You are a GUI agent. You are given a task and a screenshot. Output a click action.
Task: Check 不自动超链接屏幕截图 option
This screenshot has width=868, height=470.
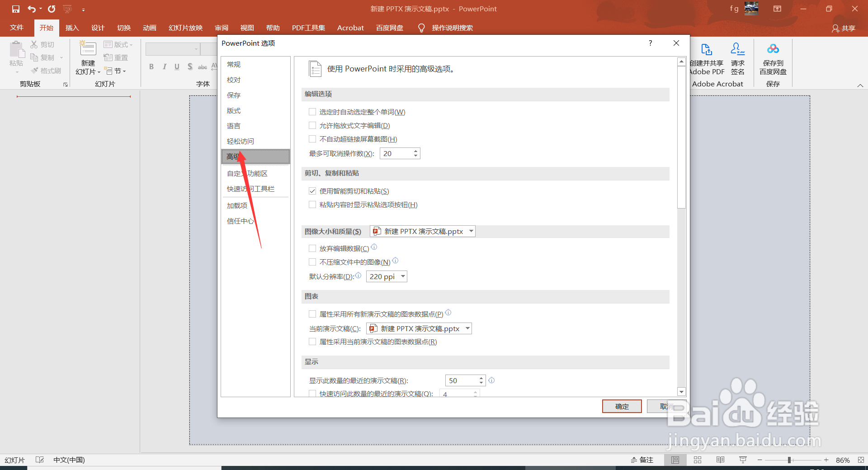[312, 139]
